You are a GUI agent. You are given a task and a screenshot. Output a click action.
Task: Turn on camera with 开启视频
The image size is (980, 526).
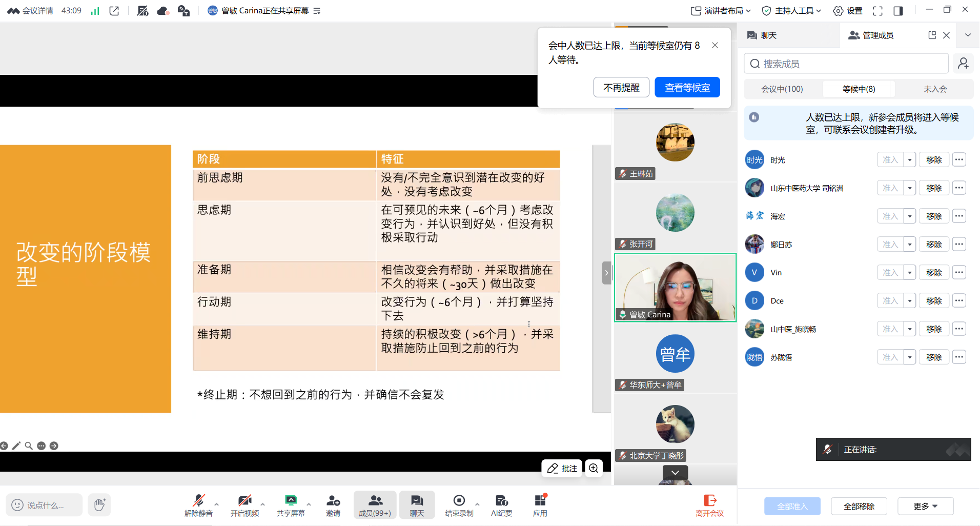pyautogui.click(x=244, y=504)
